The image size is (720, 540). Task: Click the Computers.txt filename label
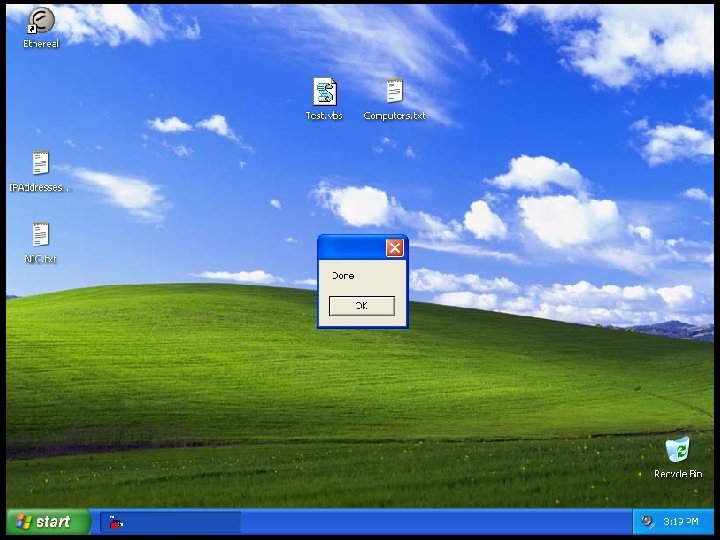tap(394, 116)
